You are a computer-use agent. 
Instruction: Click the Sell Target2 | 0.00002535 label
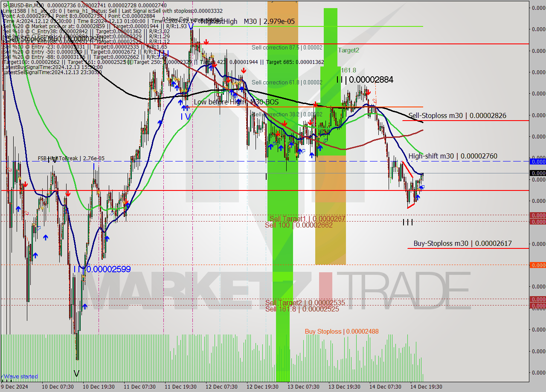point(305,303)
